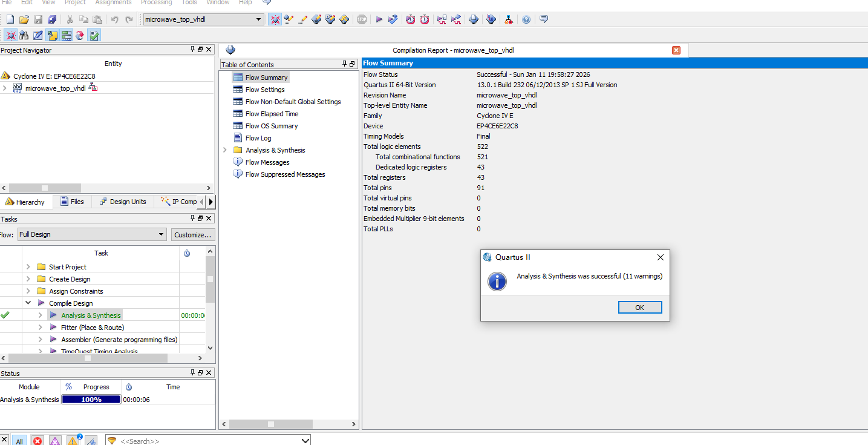Toggle the All messages filter
Viewport: 868px width, 445px height.
[x=19, y=441]
